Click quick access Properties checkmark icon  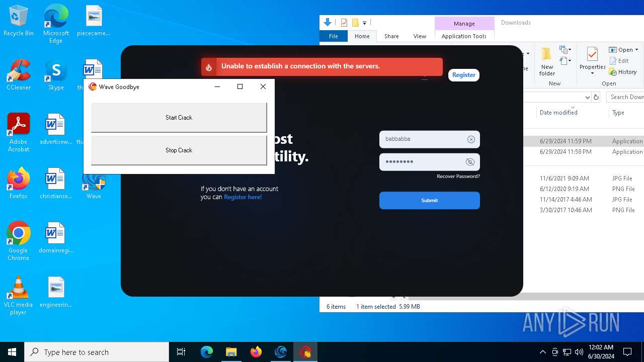(x=344, y=23)
